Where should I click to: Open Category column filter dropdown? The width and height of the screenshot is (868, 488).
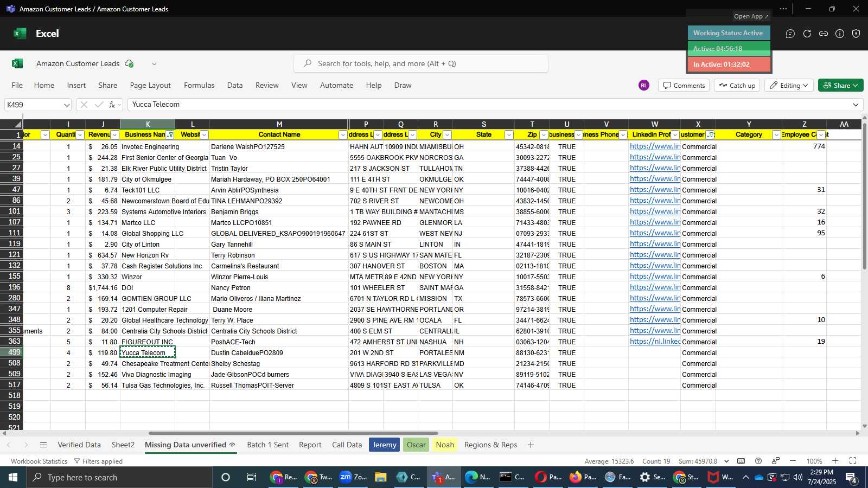776,135
